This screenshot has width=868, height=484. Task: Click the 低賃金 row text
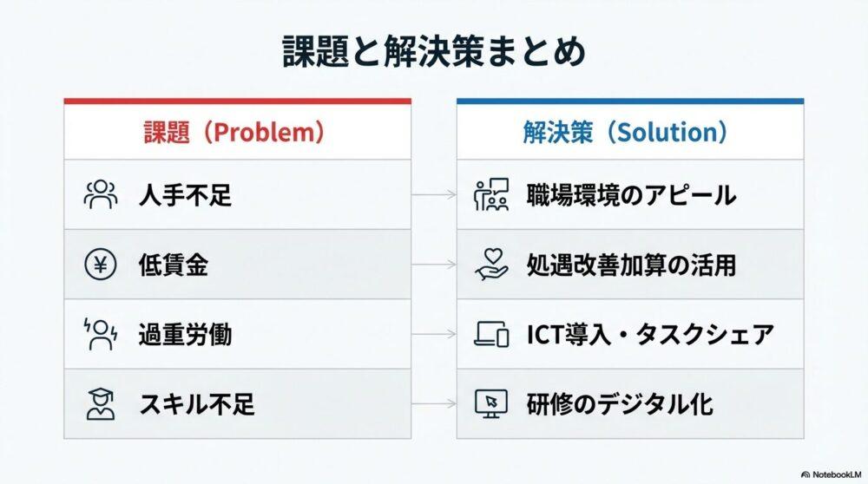(x=173, y=265)
